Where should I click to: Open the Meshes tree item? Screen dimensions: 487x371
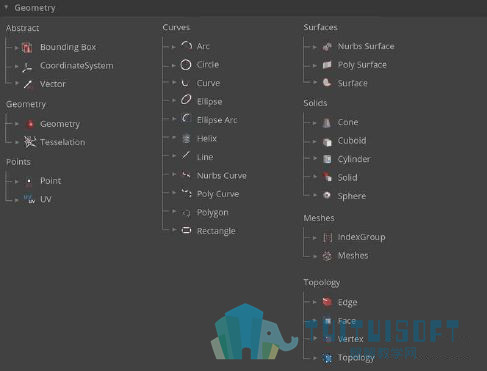point(353,256)
